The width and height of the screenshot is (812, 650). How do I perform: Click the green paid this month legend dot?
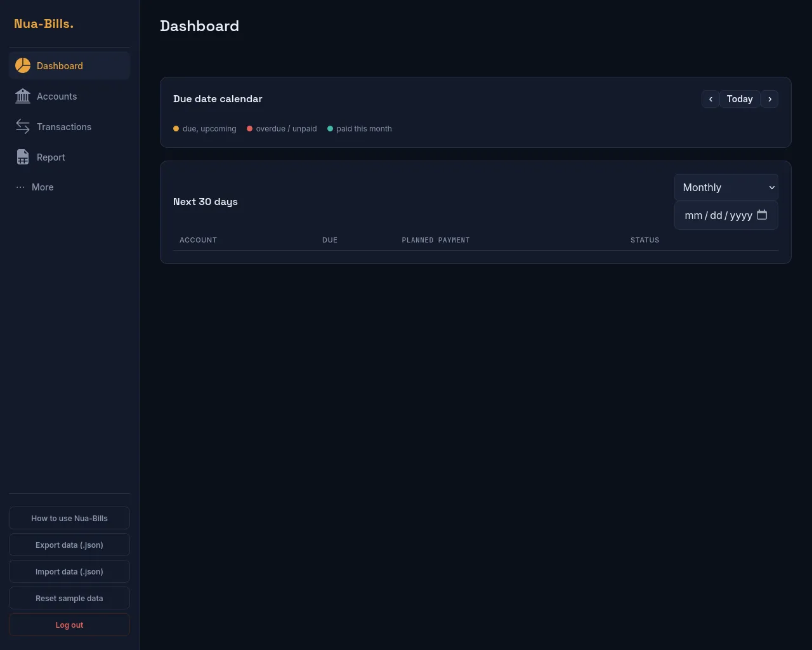330,129
